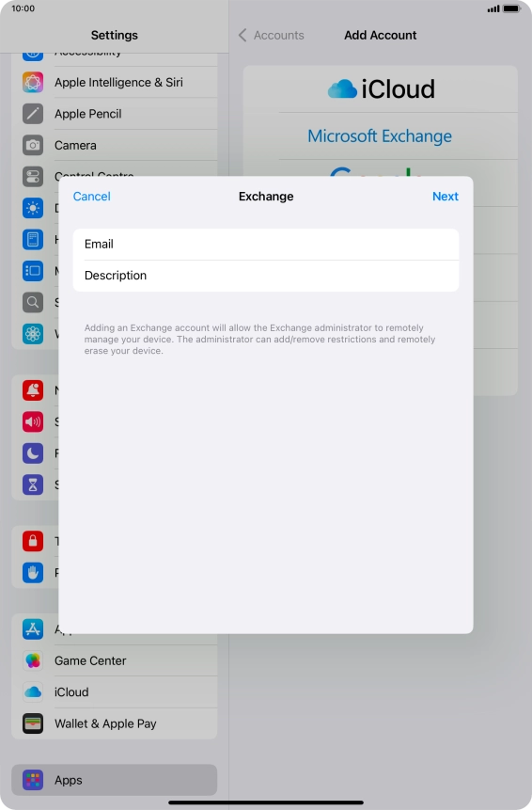Tap the Privacy hand icon

(33, 572)
